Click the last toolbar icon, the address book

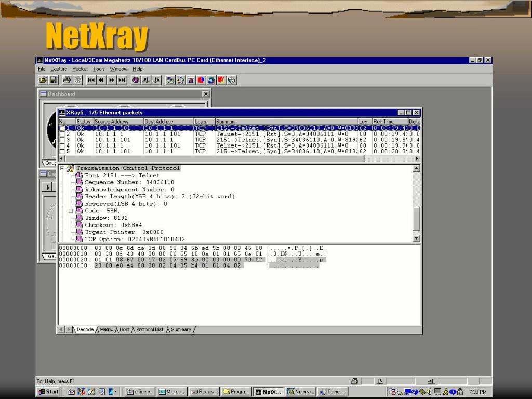232,80
